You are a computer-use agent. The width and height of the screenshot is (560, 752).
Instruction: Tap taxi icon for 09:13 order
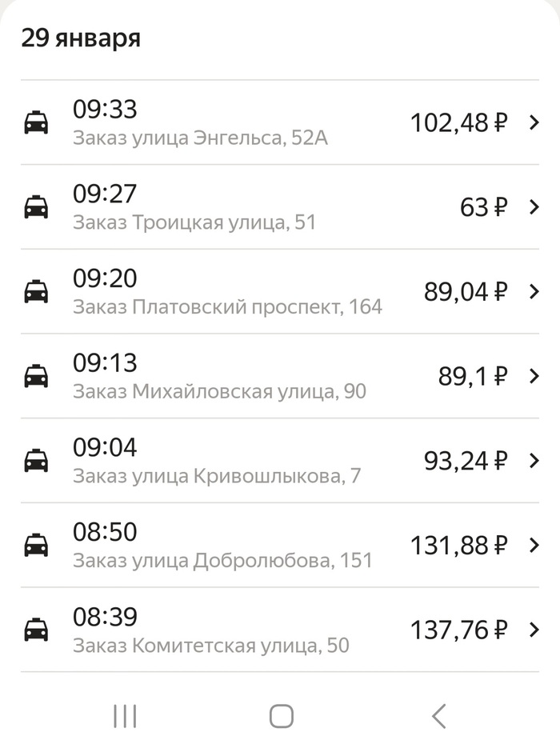[x=36, y=376]
